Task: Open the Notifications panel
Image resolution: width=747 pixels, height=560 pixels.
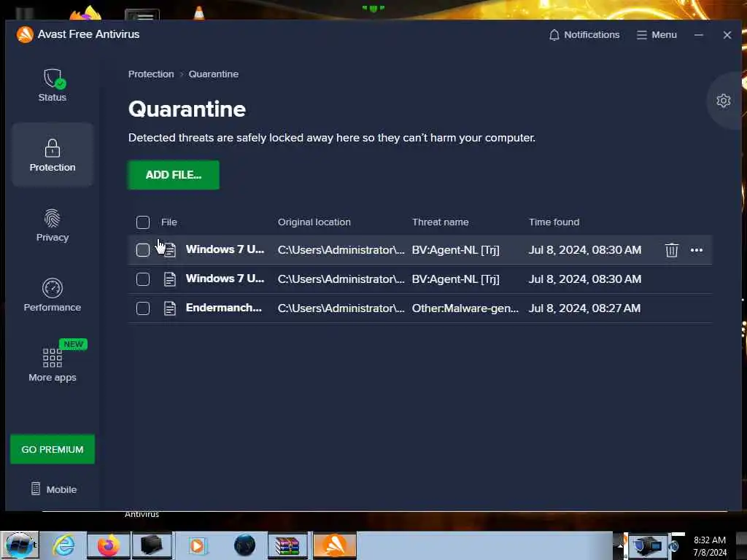Action: [x=584, y=35]
